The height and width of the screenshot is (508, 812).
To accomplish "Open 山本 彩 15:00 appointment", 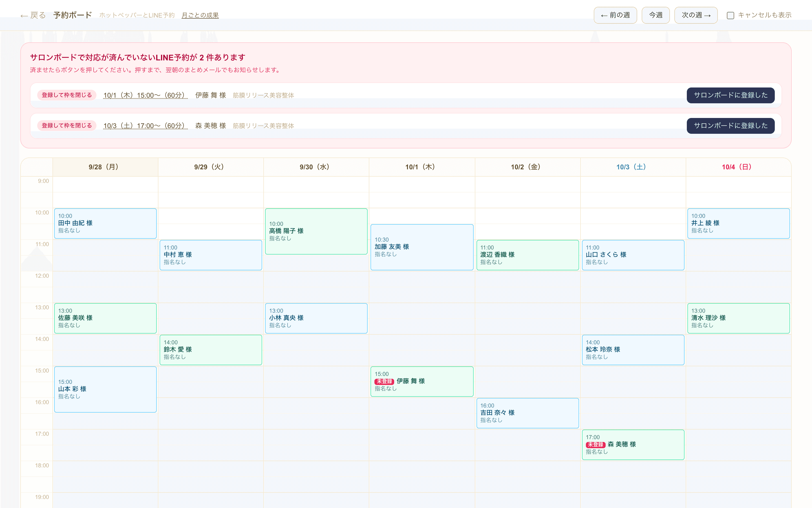I will [x=105, y=389].
